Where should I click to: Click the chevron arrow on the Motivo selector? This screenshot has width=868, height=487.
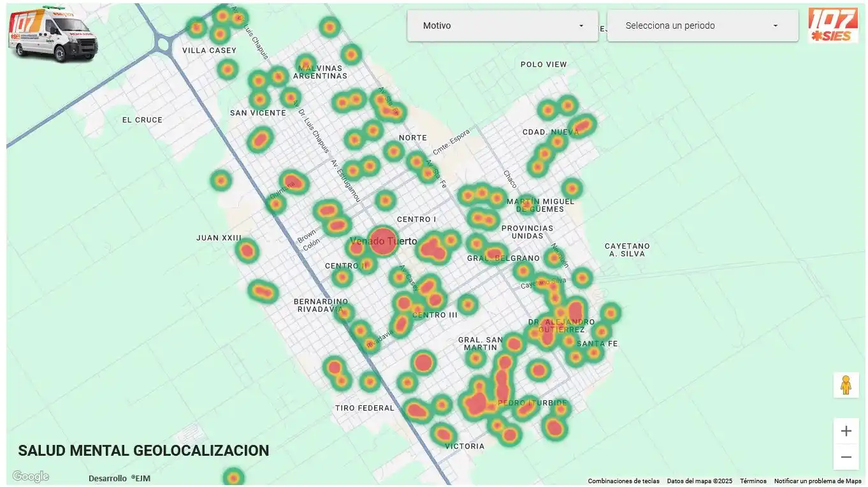click(x=581, y=25)
